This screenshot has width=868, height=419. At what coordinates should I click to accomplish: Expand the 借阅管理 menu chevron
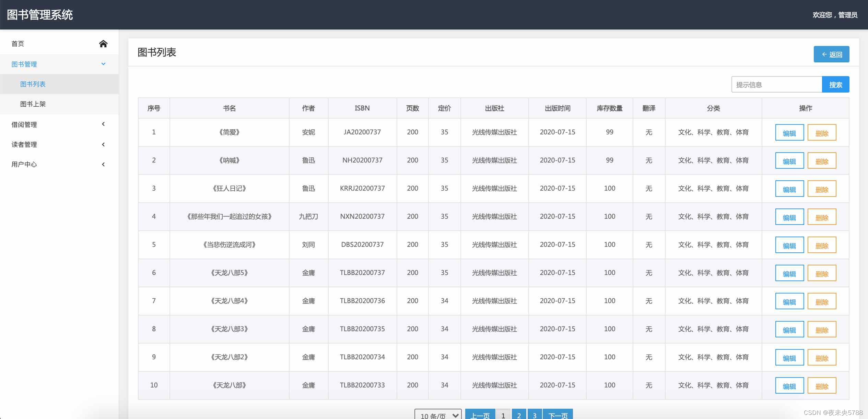point(103,124)
